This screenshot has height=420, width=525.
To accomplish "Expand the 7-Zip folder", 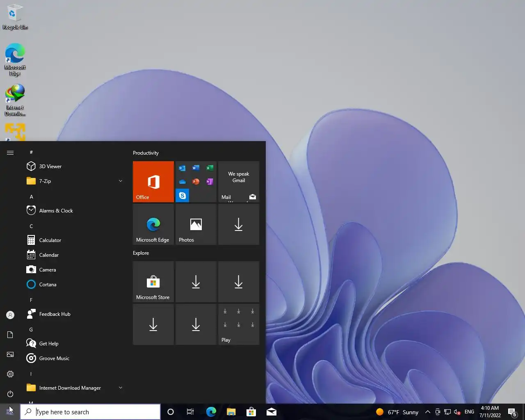I will tap(74, 181).
